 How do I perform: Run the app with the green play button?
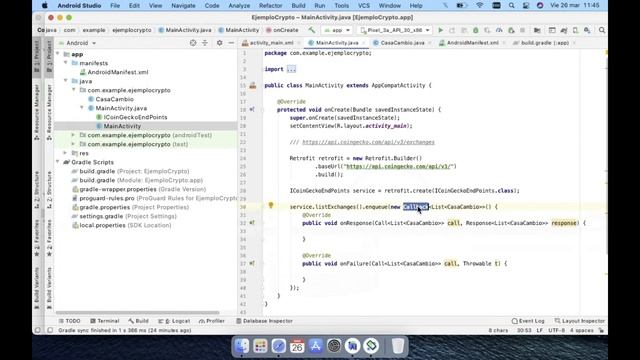click(x=440, y=30)
